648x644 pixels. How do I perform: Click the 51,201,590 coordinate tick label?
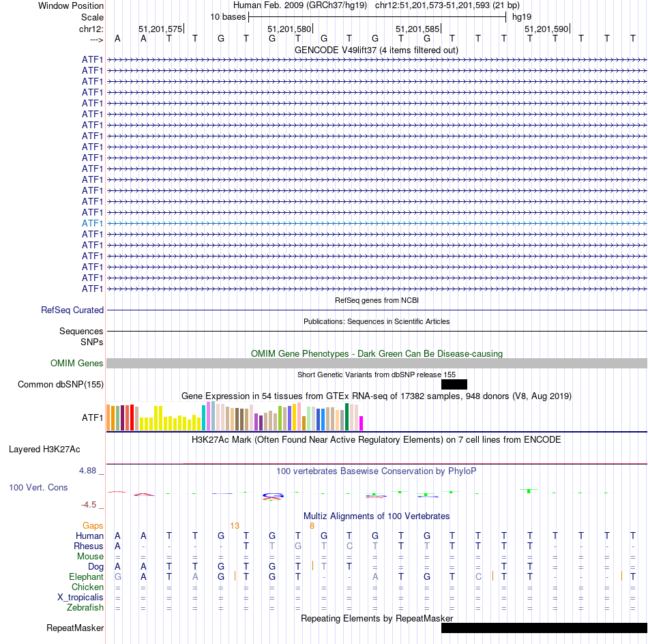pos(546,29)
